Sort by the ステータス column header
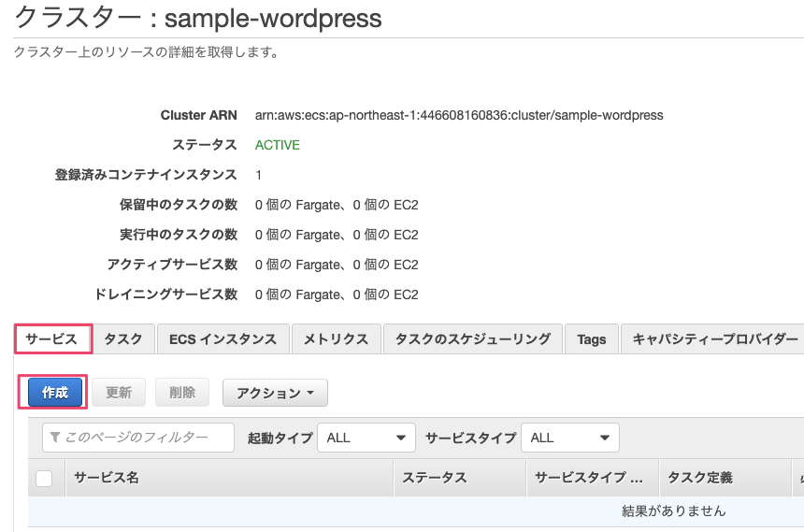Screen dimensions: 804x532 point(434,478)
